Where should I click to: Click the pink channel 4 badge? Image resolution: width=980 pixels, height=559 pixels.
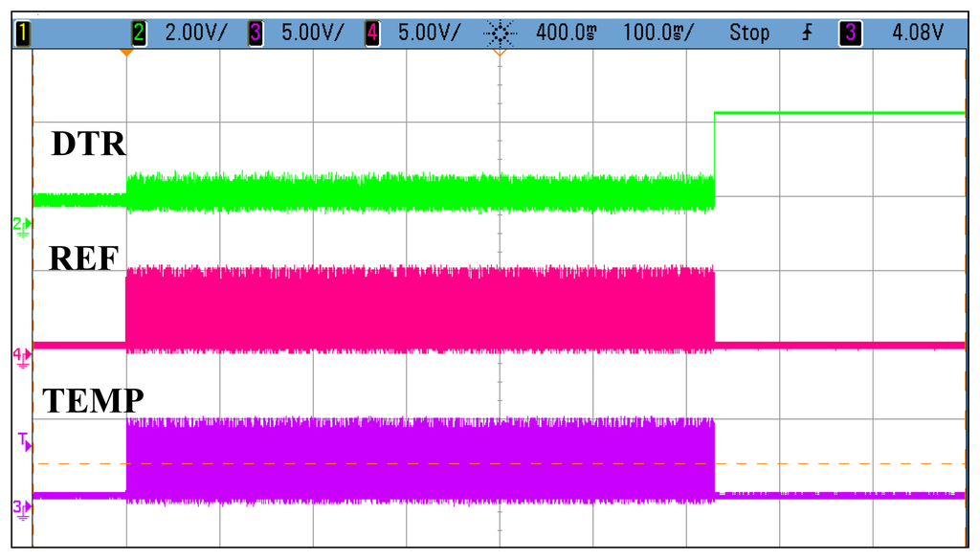click(373, 34)
